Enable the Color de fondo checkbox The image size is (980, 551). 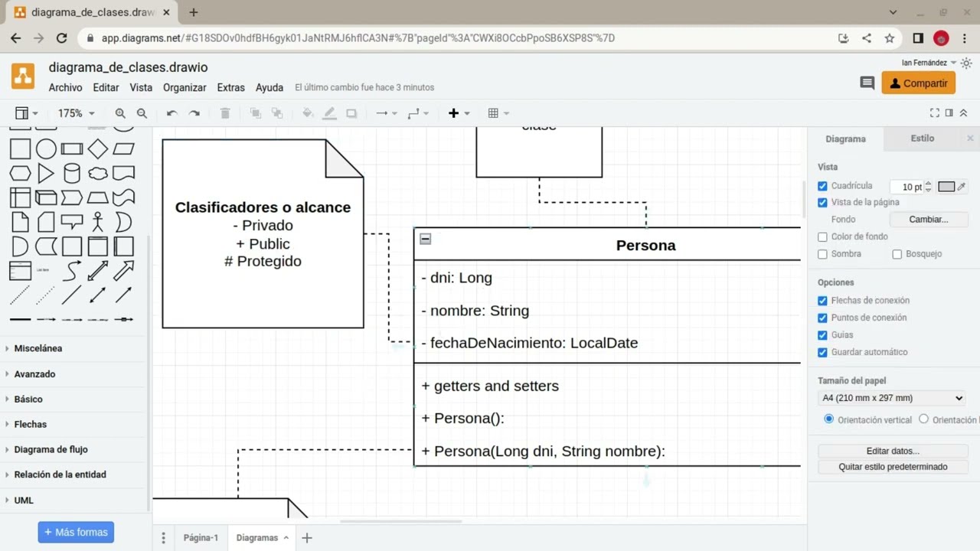point(823,237)
